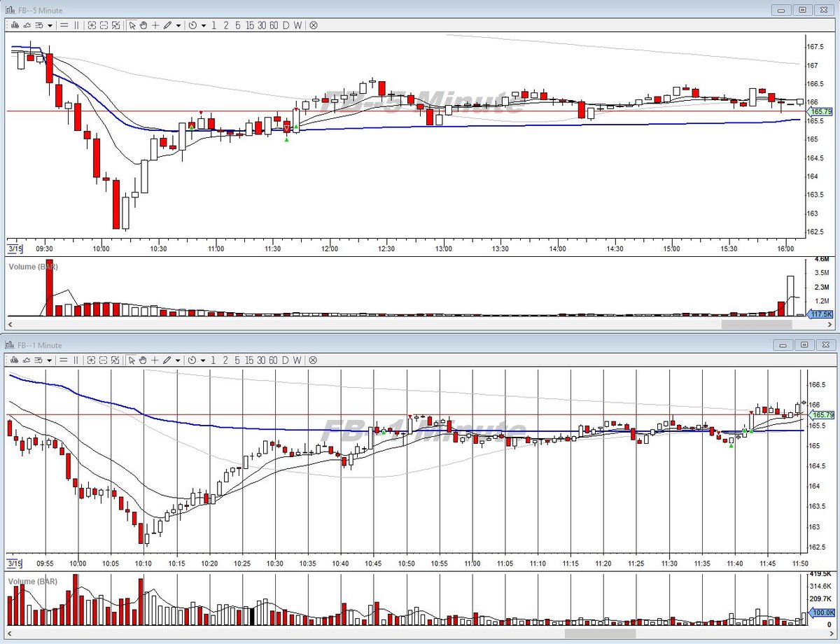Click the bar chart type icon in 5 Minute toolbar
Screen dimensions: 840x644
pos(15,25)
